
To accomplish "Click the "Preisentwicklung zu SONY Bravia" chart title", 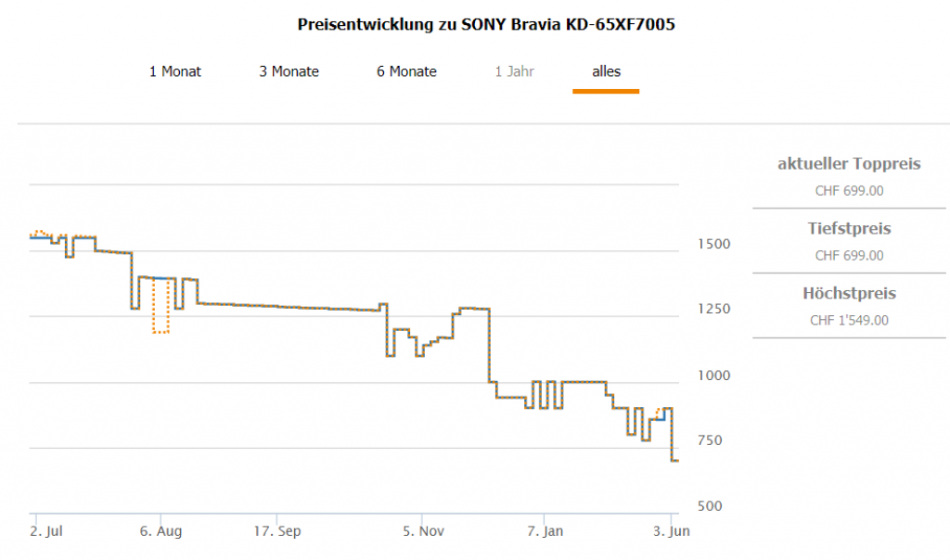I will (x=485, y=24).
